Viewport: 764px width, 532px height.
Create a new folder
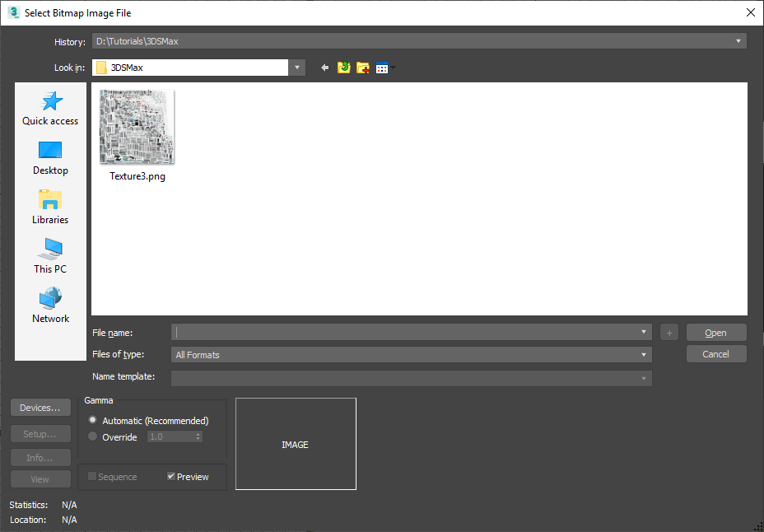tap(363, 68)
